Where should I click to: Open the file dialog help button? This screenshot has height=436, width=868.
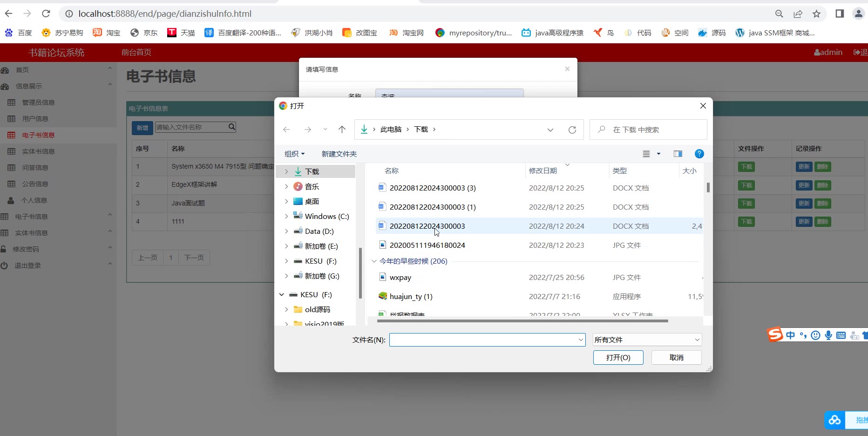click(x=699, y=154)
